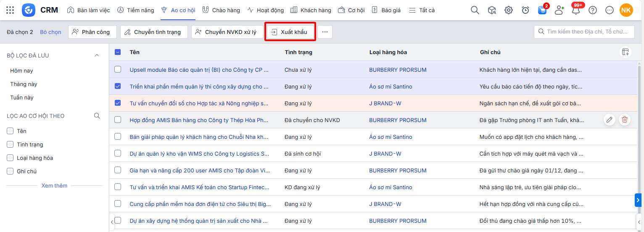Click the 'Bỏ chọn' link

click(50, 32)
